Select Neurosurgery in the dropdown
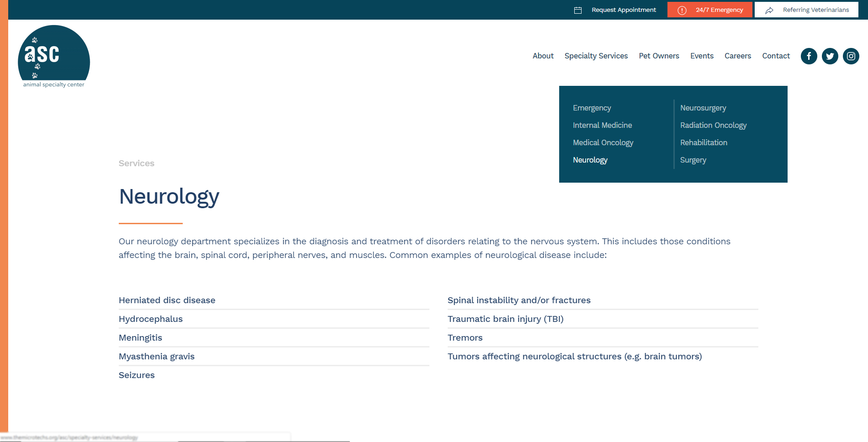Viewport: 868px width, 442px height. click(x=703, y=108)
